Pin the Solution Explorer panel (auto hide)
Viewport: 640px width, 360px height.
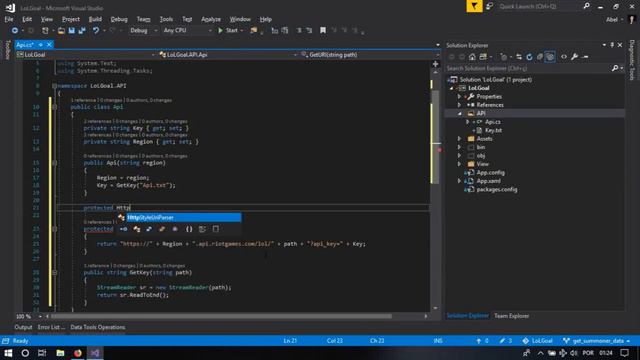point(612,45)
